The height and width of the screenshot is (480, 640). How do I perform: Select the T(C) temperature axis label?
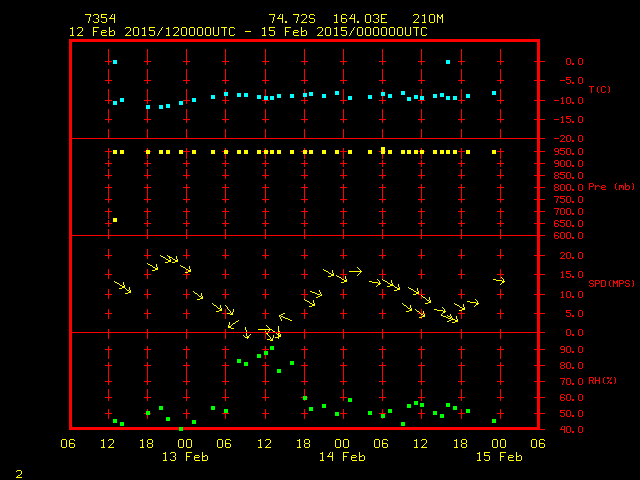(x=599, y=89)
